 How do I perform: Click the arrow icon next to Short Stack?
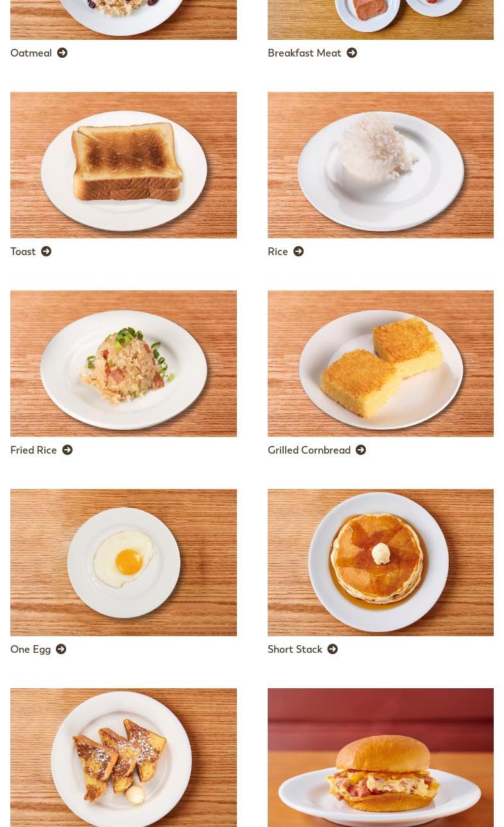tap(333, 649)
